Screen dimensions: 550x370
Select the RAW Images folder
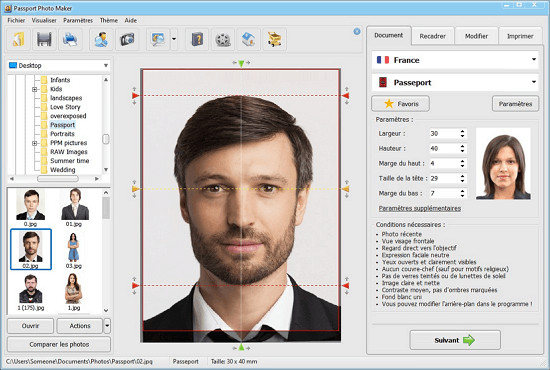[68, 152]
